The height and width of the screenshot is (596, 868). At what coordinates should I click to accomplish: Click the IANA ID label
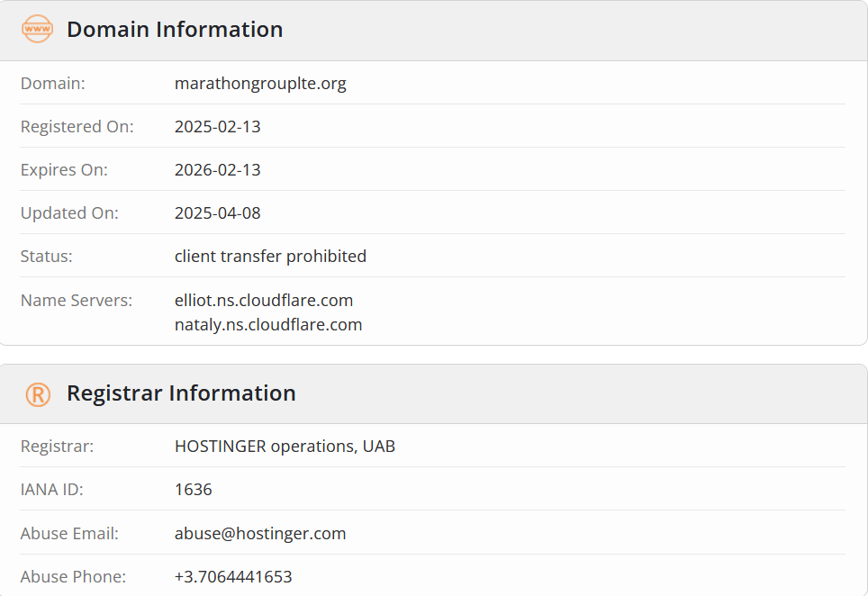pos(52,490)
